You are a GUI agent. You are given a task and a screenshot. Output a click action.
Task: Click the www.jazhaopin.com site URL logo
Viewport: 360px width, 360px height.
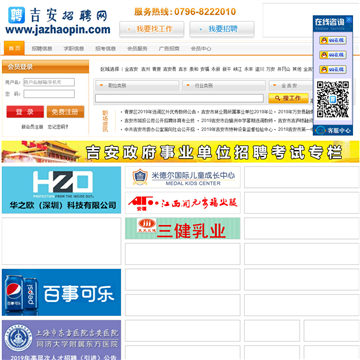tap(58, 30)
